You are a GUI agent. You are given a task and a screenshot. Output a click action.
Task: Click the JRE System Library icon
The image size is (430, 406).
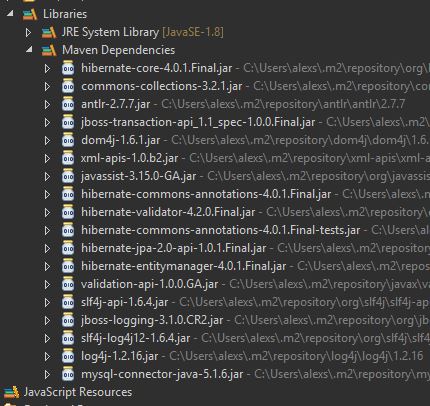(49, 32)
